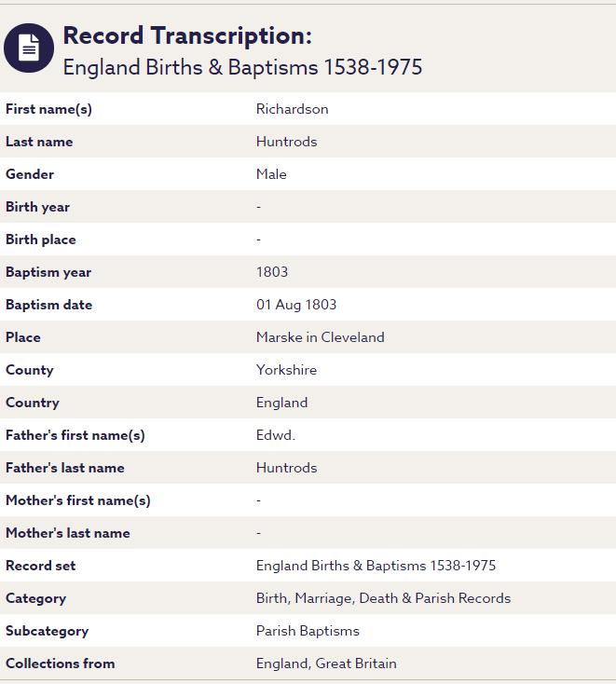The width and height of the screenshot is (616, 684).
Task: Click the Last name label
Action: point(39,142)
